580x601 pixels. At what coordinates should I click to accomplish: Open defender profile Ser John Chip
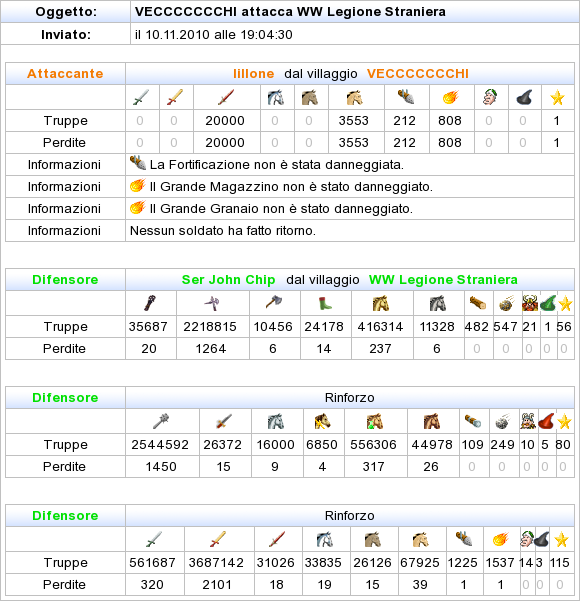[x=228, y=280]
